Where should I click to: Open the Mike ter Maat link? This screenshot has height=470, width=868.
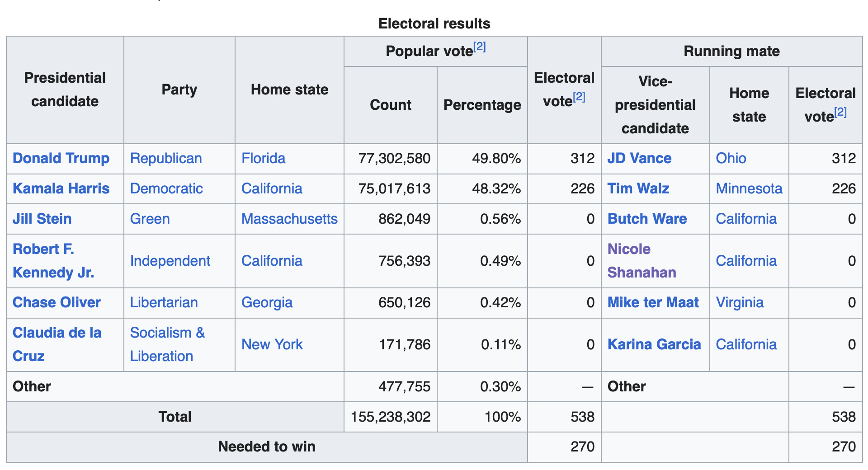(x=653, y=302)
